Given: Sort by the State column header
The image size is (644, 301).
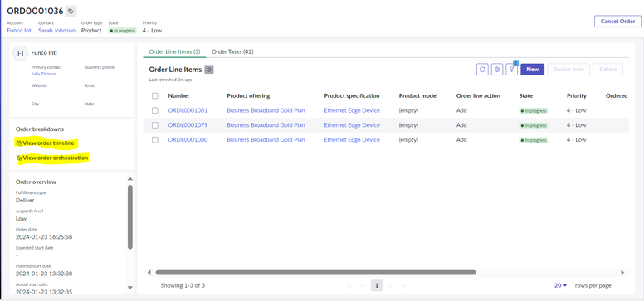Looking at the screenshot, I should pos(525,95).
